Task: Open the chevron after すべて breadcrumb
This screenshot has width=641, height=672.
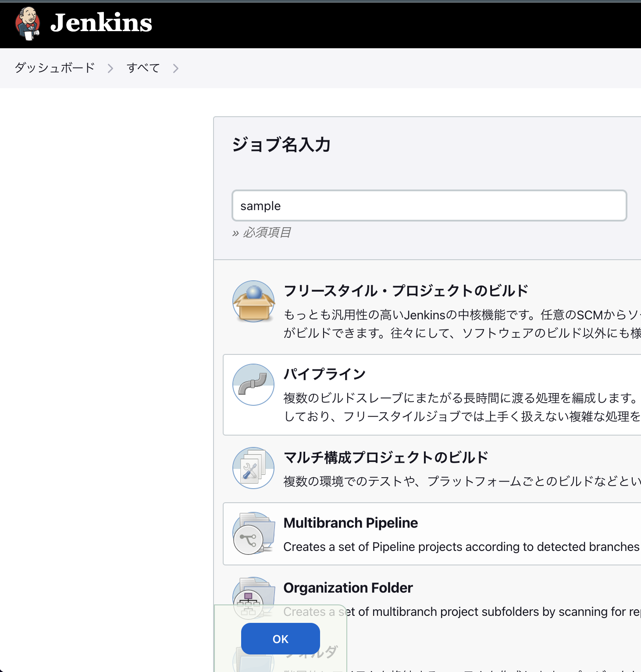Action: (175, 68)
